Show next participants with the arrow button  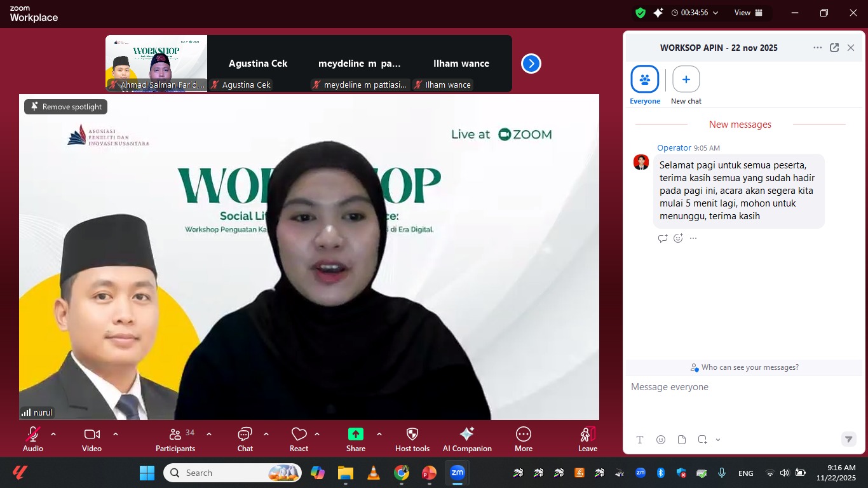pos(531,64)
